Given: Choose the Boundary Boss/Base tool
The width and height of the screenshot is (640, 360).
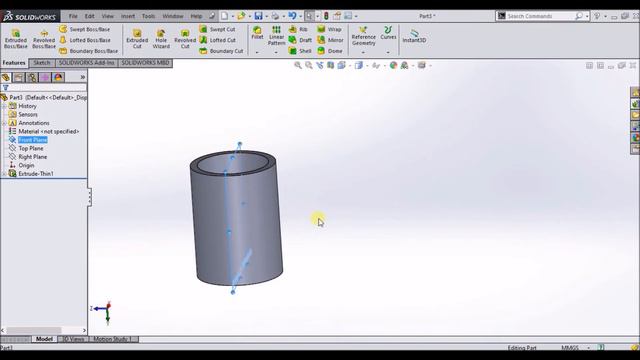Looking at the screenshot, I should (x=89, y=51).
